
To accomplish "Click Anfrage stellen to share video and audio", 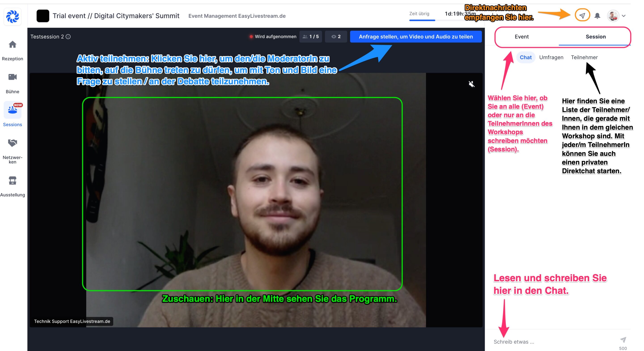I will point(415,37).
